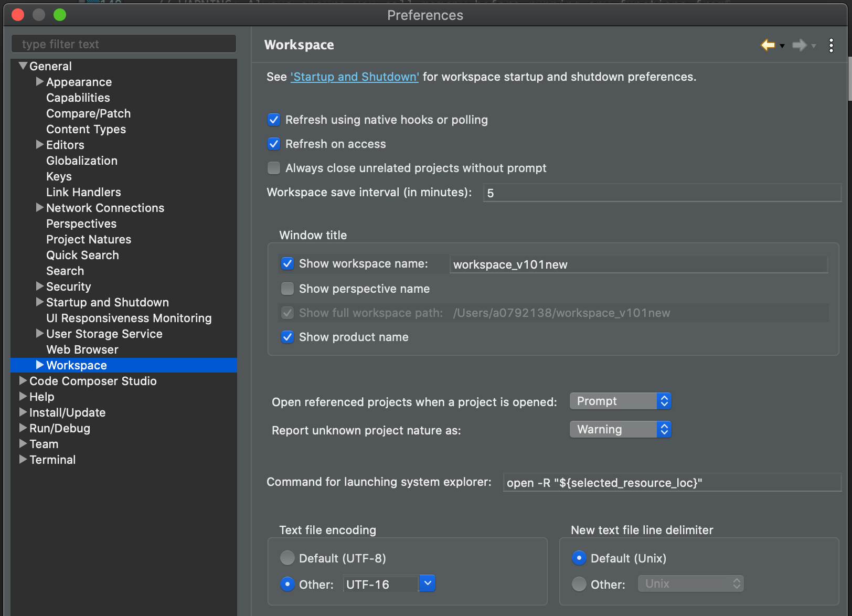Open the Prompt dropdown stepper arrows
This screenshot has height=616, width=852.
tap(664, 401)
